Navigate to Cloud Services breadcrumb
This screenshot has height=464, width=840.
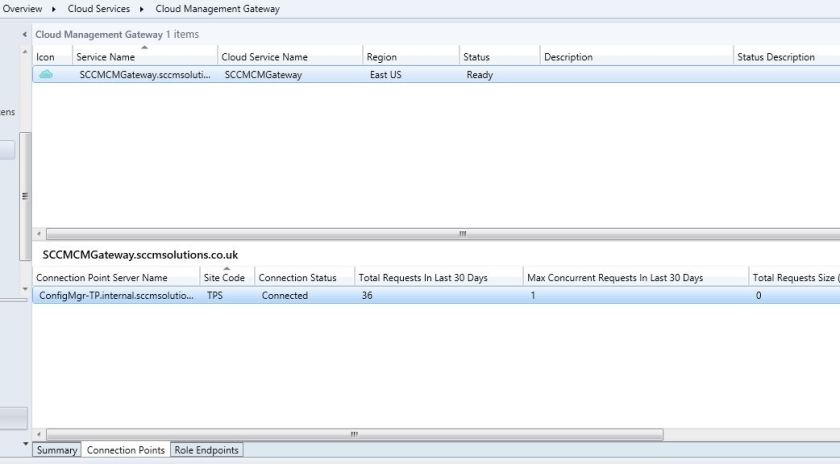click(99, 9)
